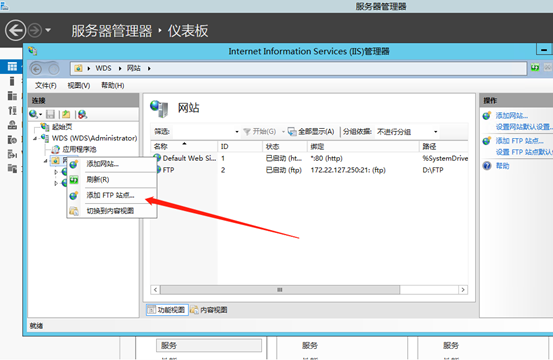Click the delete connection icon in 连接 toolbar
553x360 pixels.
coord(83,114)
